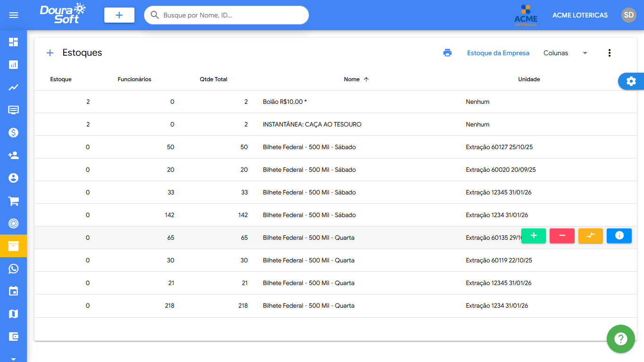Expand sidebar with bottom down arrow

tap(13, 358)
